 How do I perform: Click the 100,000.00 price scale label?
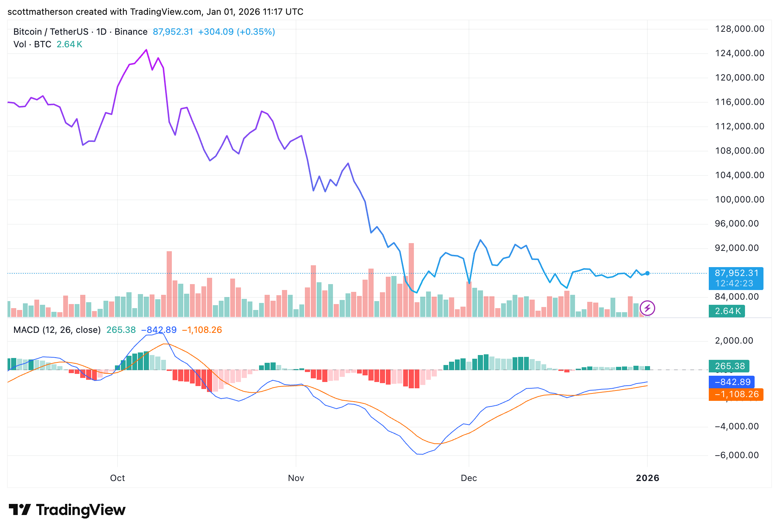coord(739,199)
